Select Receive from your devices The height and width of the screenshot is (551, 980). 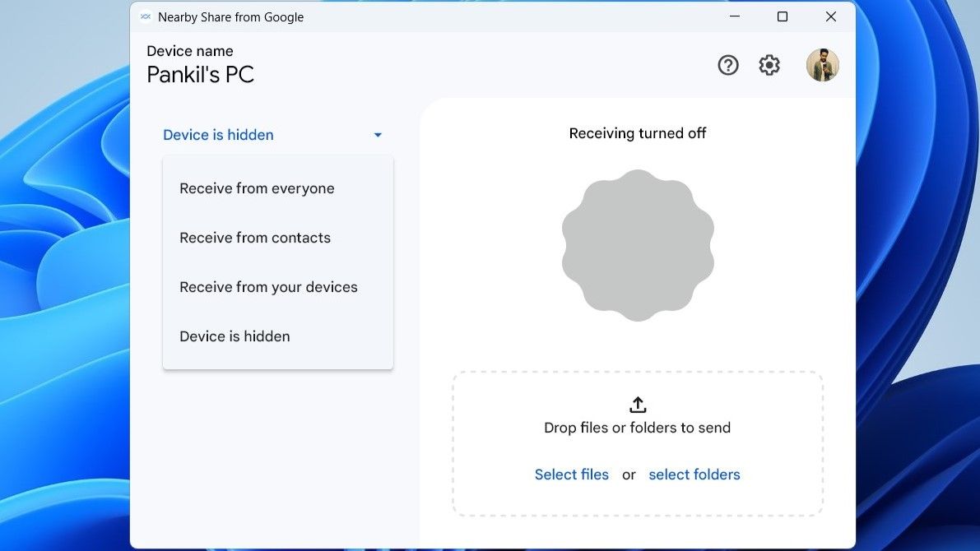[268, 286]
